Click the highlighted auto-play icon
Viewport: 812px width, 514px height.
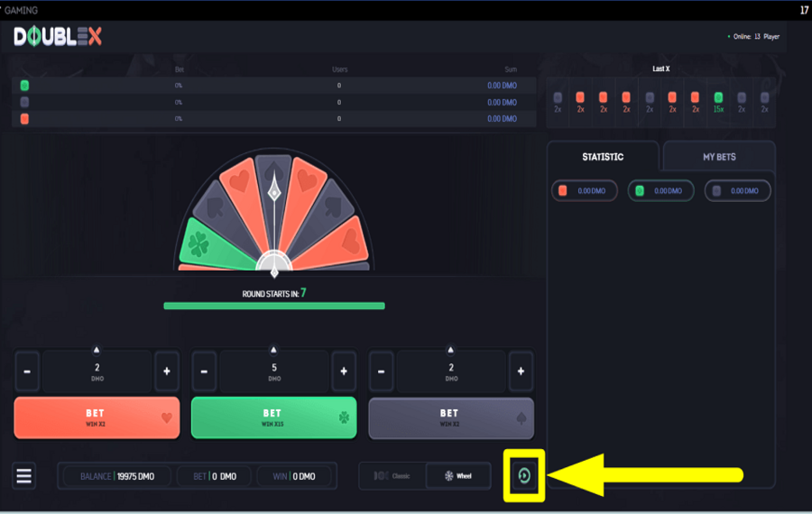click(x=524, y=475)
